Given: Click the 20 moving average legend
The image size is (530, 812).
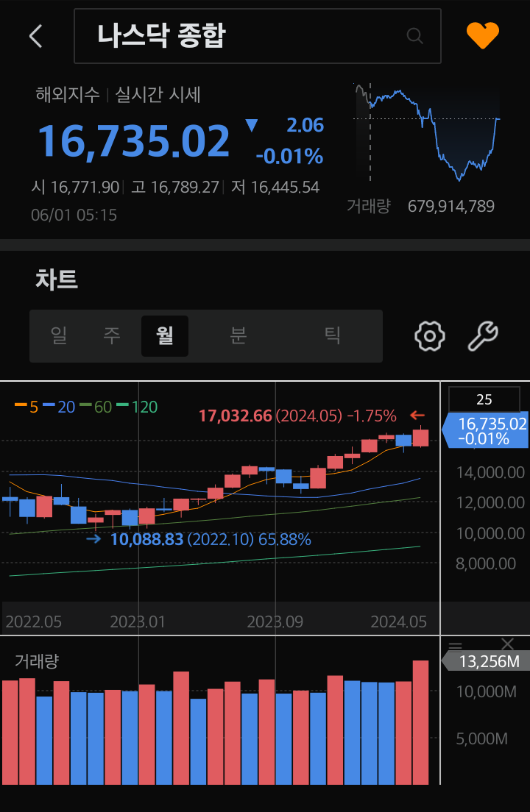Looking at the screenshot, I should tap(59, 407).
